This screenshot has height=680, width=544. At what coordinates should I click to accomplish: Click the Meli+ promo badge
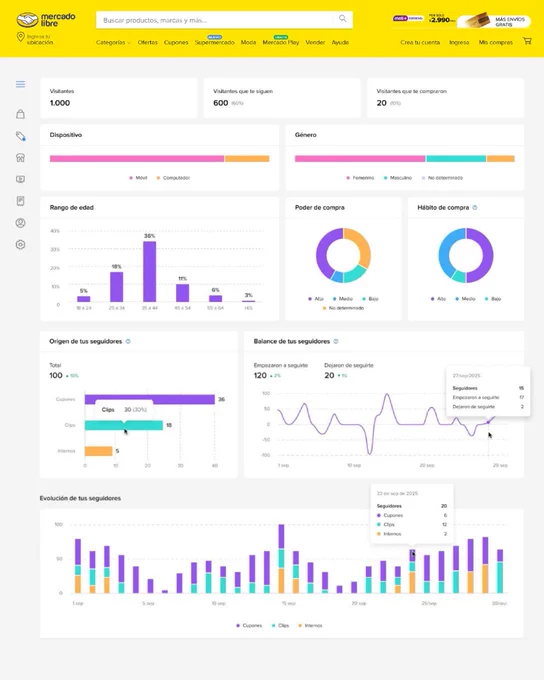click(408, 19)
